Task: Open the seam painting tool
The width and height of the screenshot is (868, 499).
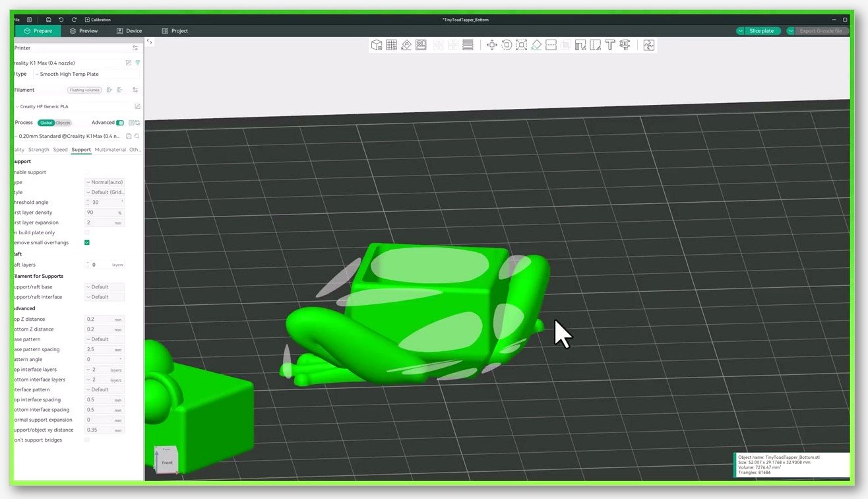Action: pos(595,45)
